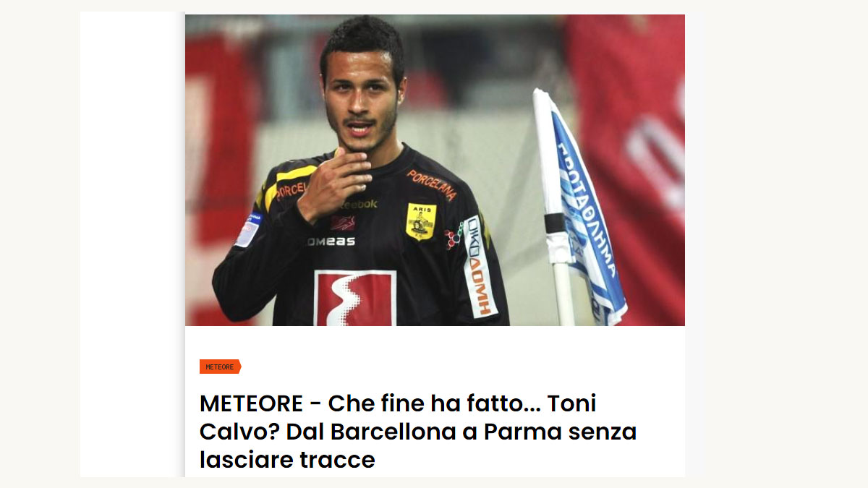The image size is (868, 488).
Task: Click the Reebok logo on the shirt
Action: coord(354,205)
